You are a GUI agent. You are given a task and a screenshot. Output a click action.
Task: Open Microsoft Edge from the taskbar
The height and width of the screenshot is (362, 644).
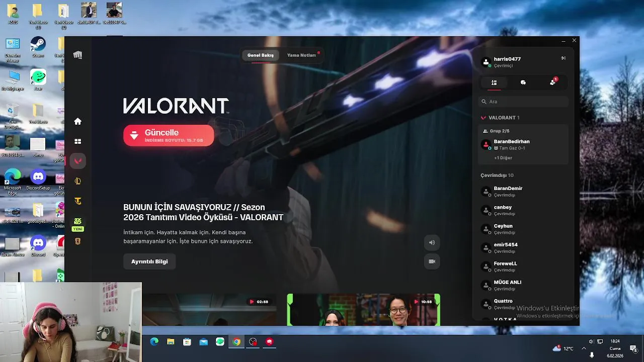pos(154,342)
